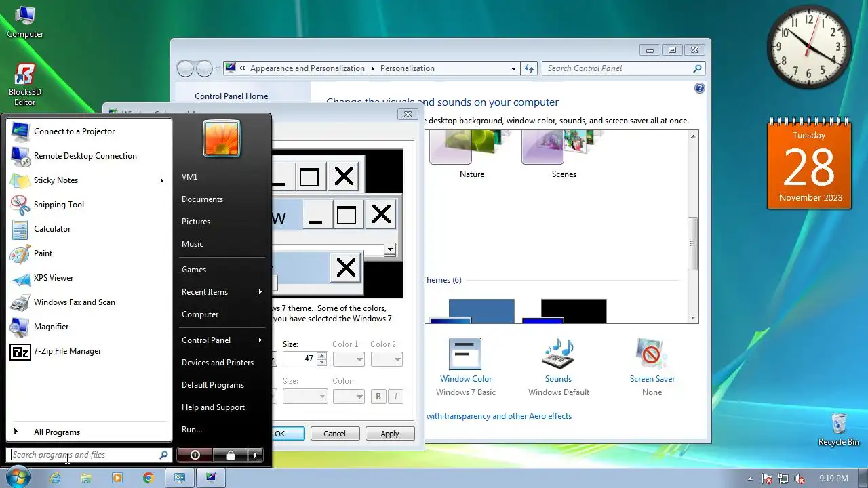Screen dimensions: 868x488
Task: Open XPS Viewer
Action: coord(88,278)
